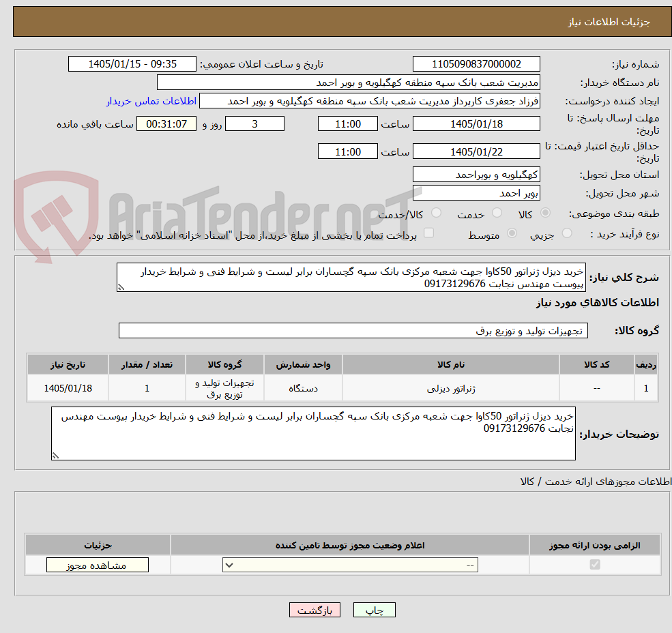
Task: Click the delivery city field بویر احمد
Action: pyautogui.click(x=476, y=193)
